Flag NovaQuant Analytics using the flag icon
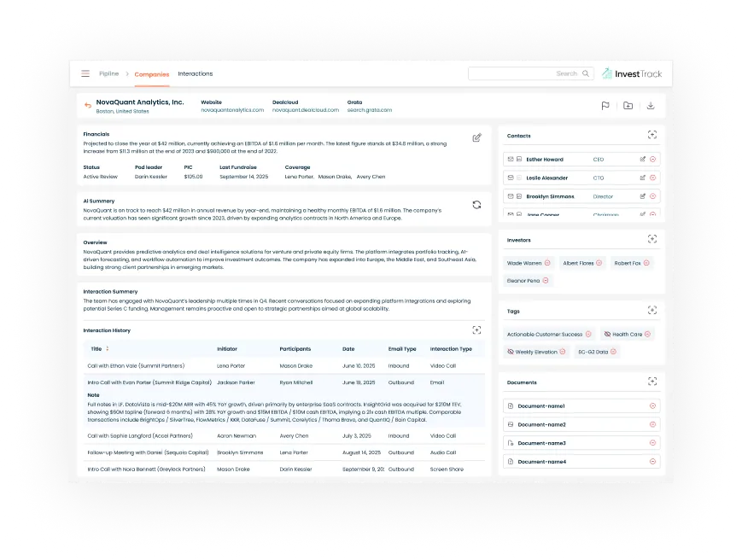742x560 pixels. [605, 105]
